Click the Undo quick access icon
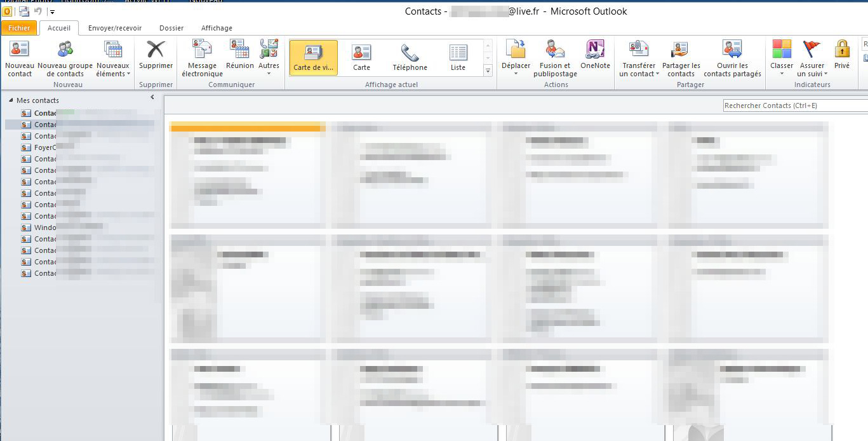The image size is (868, 441). 38,11
